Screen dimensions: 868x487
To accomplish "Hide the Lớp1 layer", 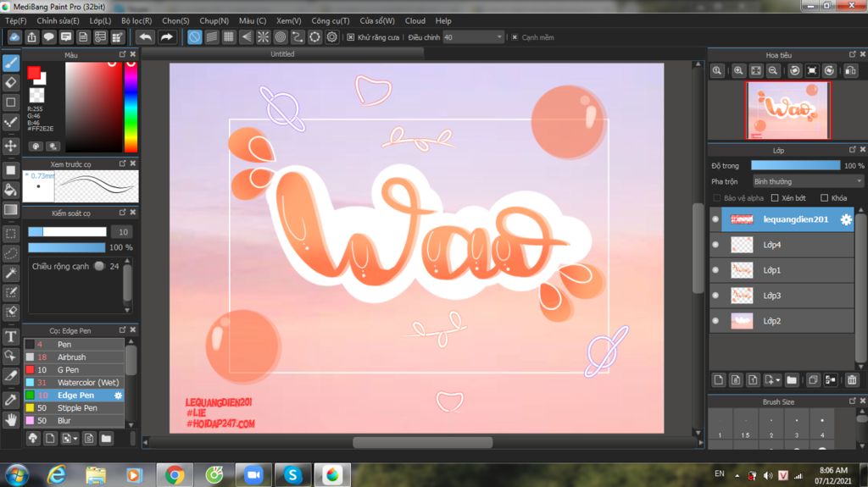I will click(715, 270).
